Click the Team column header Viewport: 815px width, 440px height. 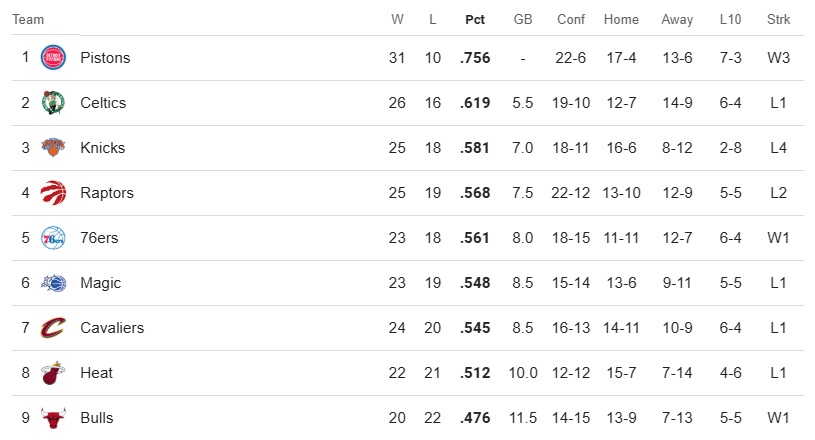click(x=28, y=19)
